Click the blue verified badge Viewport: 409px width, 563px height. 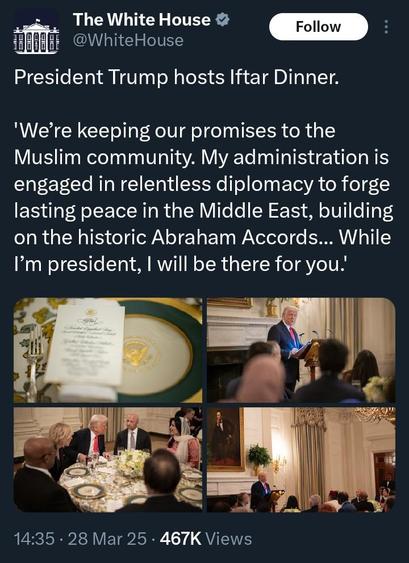(x=223, y=20)
